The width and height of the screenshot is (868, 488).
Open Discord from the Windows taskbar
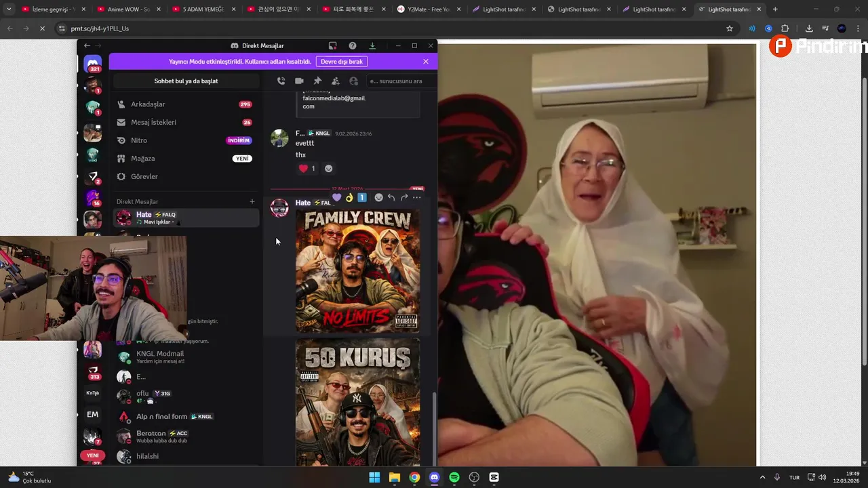tap(434, 477)
